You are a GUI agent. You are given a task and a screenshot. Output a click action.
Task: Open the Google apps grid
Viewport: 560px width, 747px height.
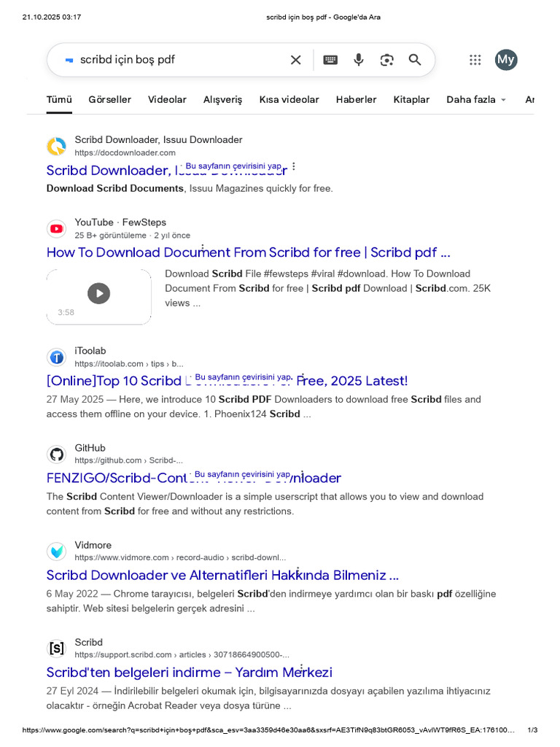click(x=475, y=60)
